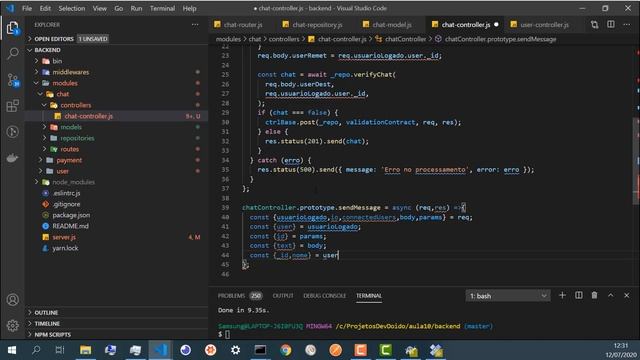Switch to chat-router.js tab
Viewport: 640px width, 360px height.
click(x=243, y=24)
